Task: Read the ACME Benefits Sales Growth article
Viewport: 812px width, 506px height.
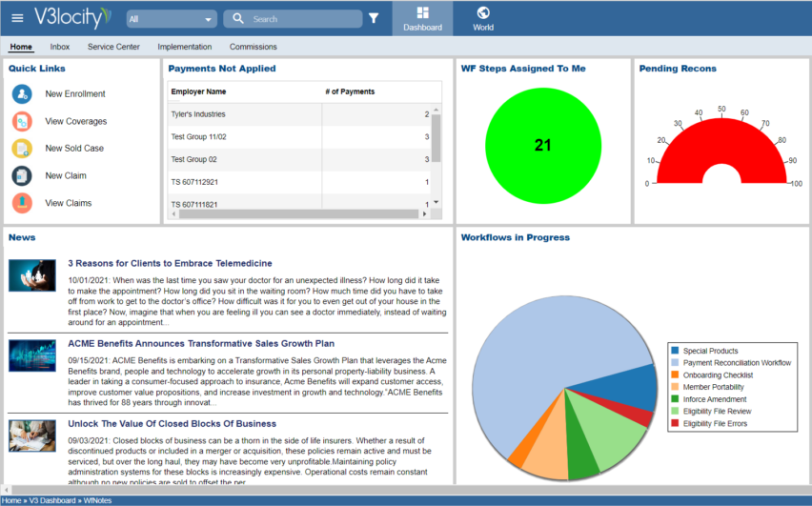Action: tap(201, 343)
